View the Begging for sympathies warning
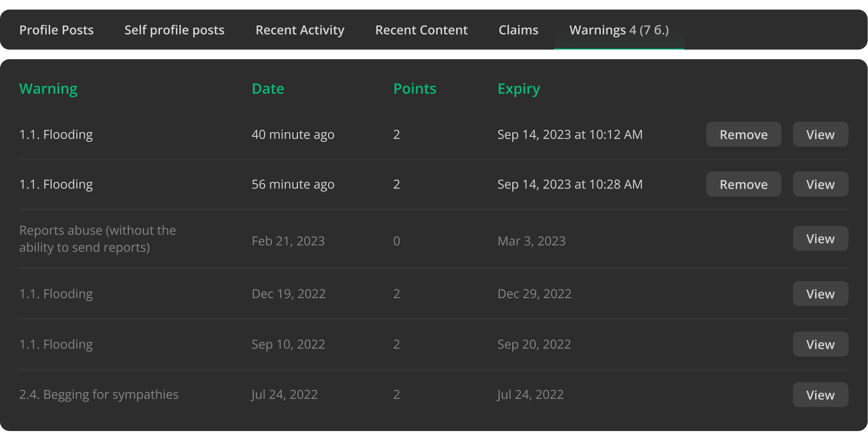This screenshot has width=868, height=446. click(x=820, y=395)
